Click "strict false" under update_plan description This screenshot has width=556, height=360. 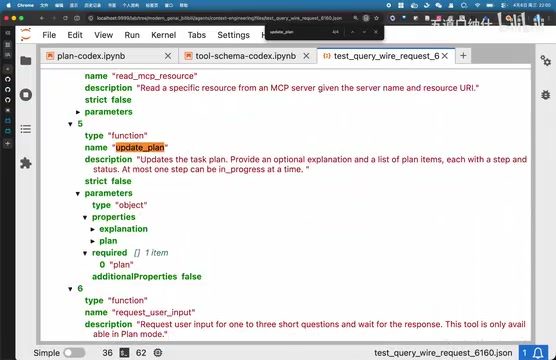(x=108, y=181)
